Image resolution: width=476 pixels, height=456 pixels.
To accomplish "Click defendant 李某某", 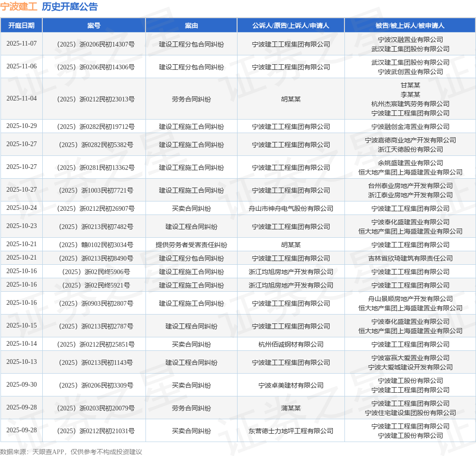I will coord(410,94).
